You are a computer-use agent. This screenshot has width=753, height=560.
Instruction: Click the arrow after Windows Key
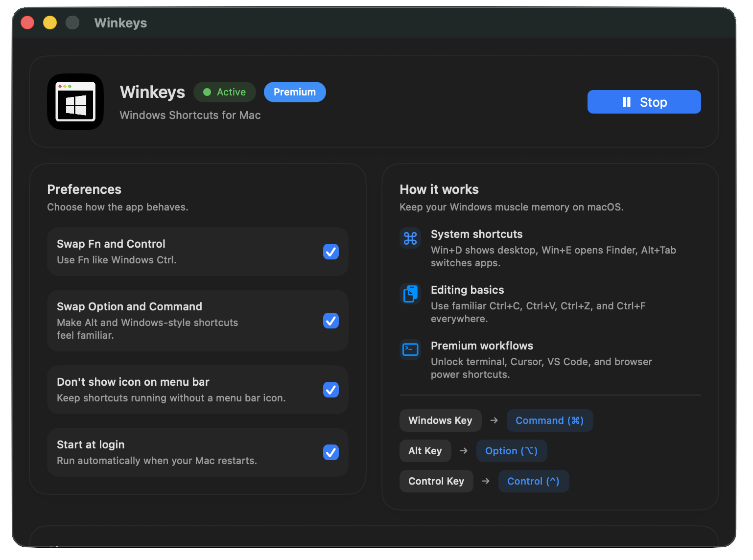pos(494,420)
